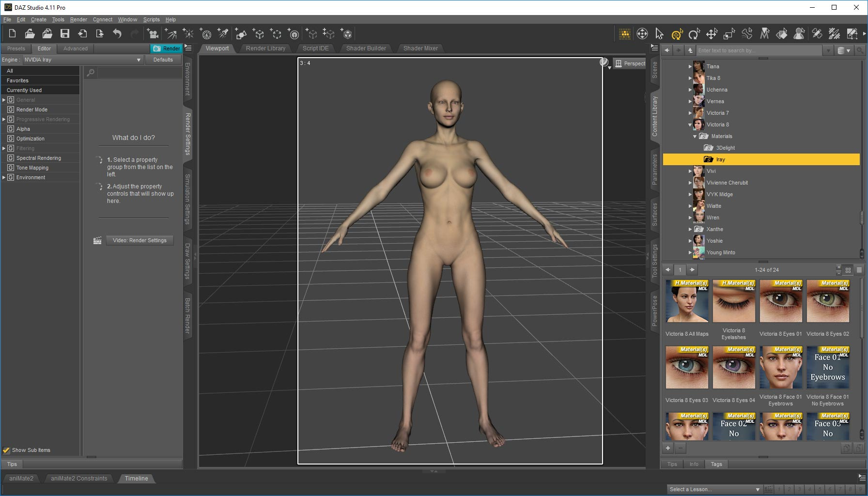Select the Node Selection arrow tool
This screenshot has width=868, height=496.
click(659, 33)
